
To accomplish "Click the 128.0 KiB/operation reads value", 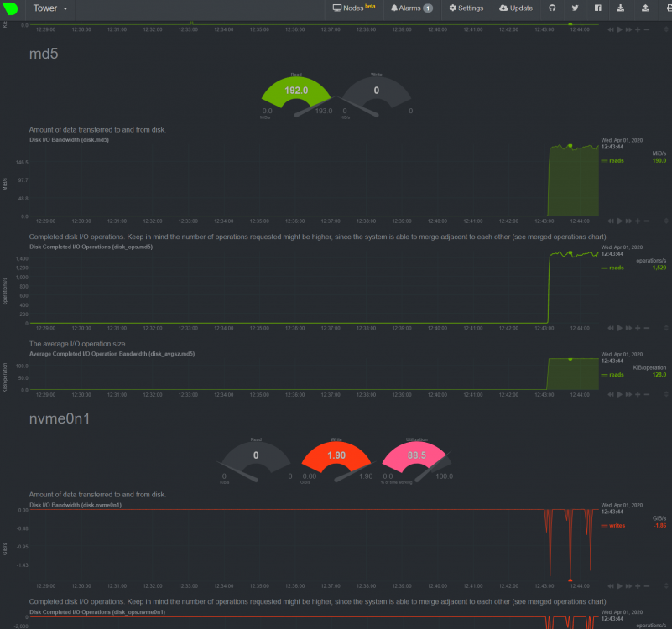I will (659, 375).
